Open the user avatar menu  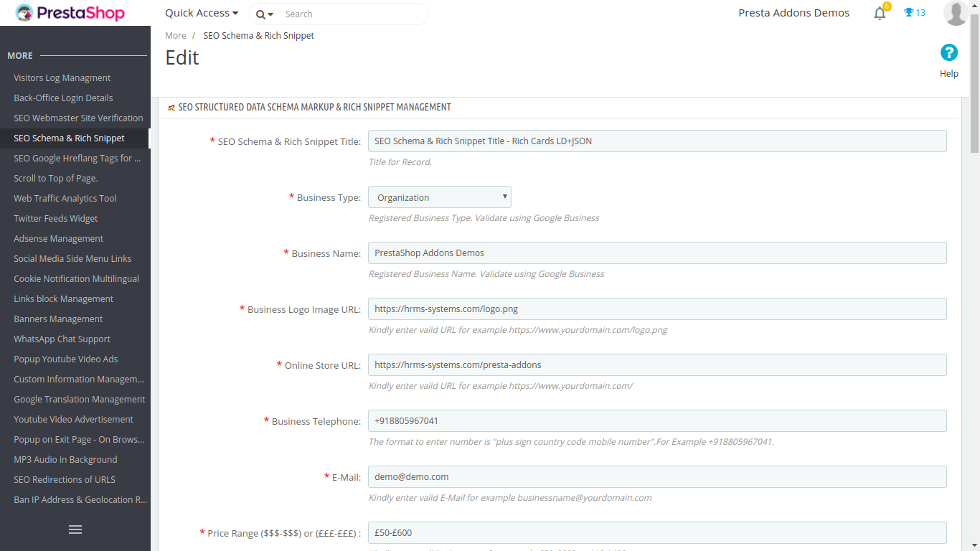pyautogui.click(x=956, y=13)
